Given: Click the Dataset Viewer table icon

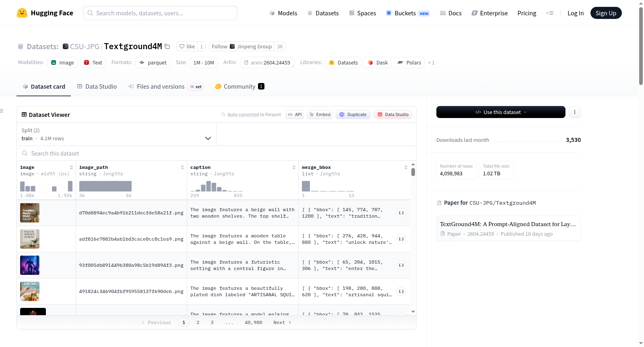Looking at the screenshot, I should pyautogui.click(x=24, y=115).
